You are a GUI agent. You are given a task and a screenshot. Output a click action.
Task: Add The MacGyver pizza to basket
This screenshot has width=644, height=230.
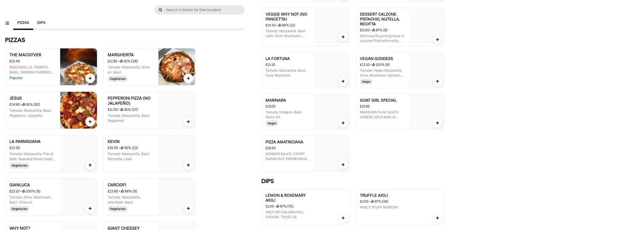[x=90, y=78]
